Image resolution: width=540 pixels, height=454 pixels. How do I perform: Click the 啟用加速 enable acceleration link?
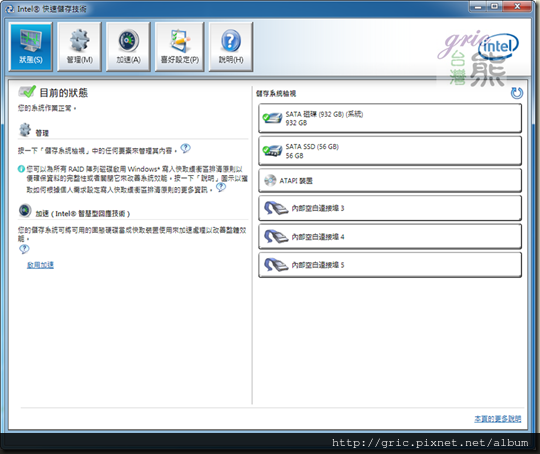(40, 265)
